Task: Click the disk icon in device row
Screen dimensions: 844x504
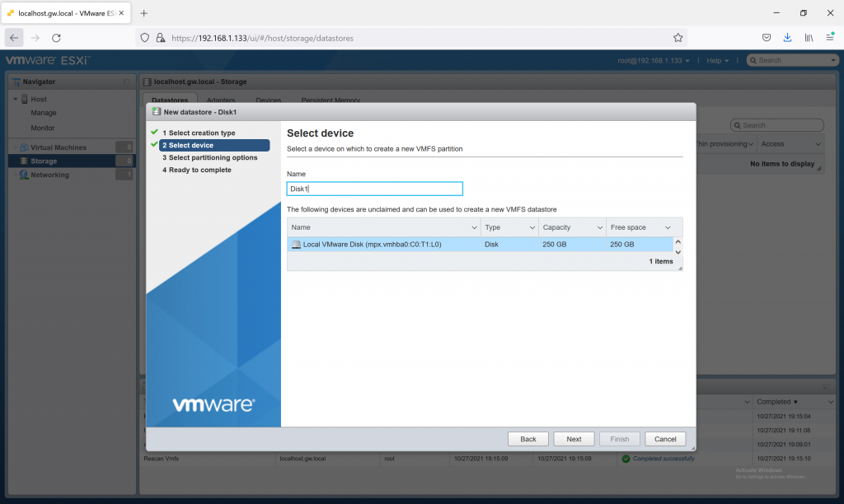Action: tap(296, 245)
